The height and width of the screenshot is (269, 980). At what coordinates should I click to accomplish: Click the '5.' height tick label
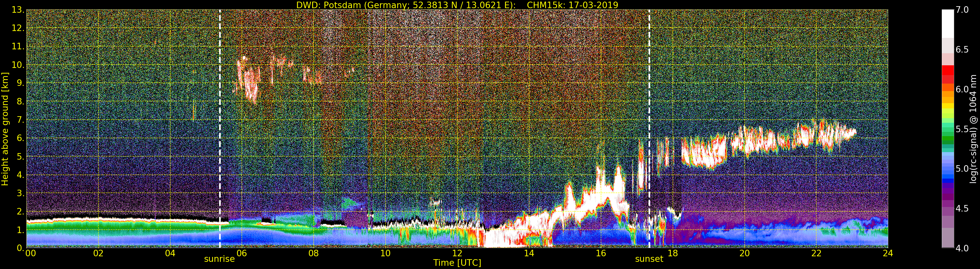(x=20, y=156)
